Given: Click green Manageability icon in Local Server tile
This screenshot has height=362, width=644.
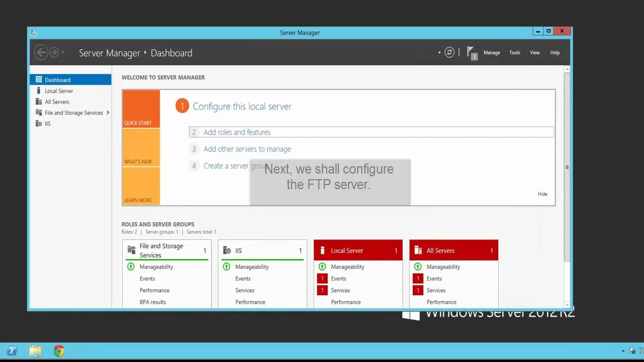Looking at the screenshot, I should tap(322, 267).
